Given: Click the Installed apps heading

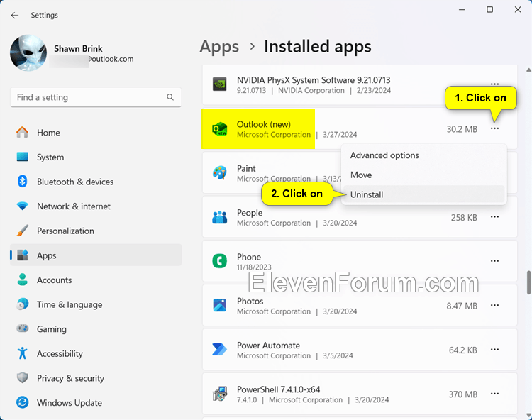Looking at the screenshot, I should [x=318, y=47].
